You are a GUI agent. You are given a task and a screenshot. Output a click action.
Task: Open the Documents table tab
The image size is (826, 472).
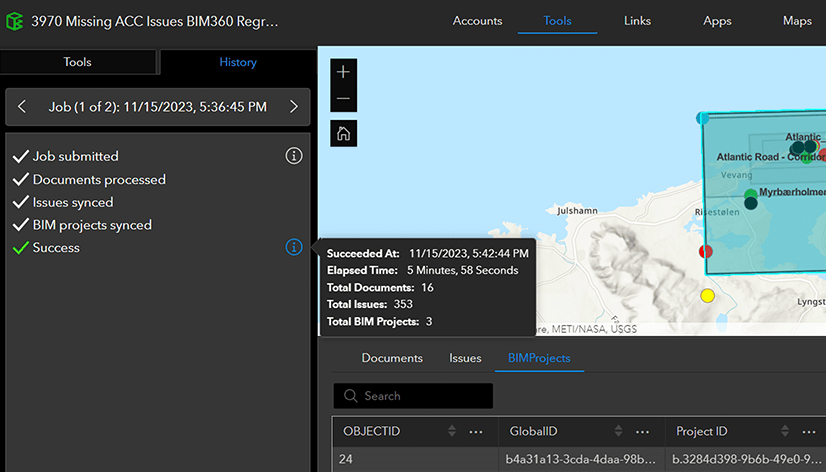[x=392, y=358]
